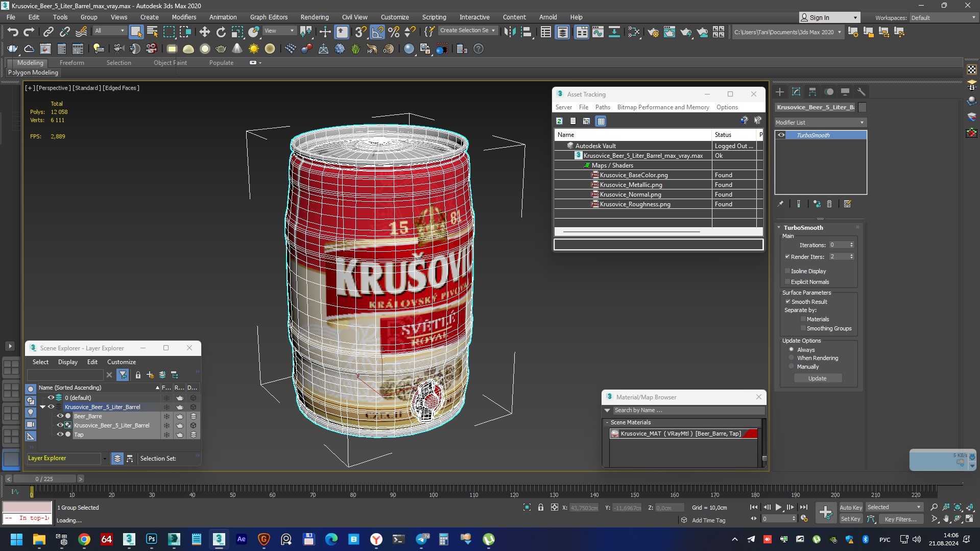Select the Select and Link tool
Screen dimensions: 980x551
48,32
